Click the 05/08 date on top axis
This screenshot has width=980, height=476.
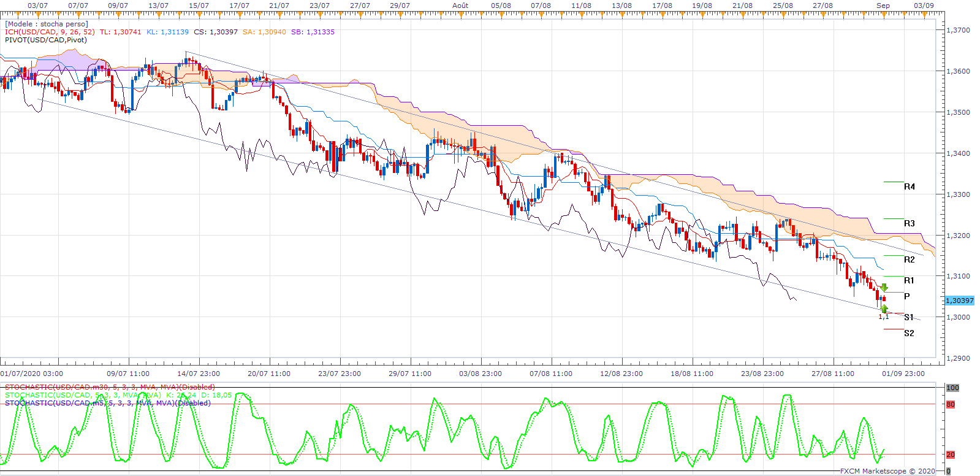coord(501,6)
